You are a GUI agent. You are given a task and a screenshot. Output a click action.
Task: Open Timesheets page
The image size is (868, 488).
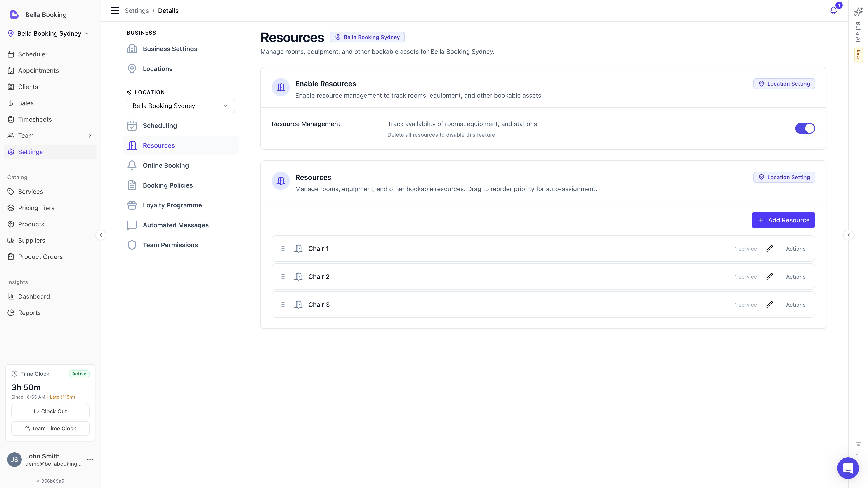tap(50, 119)
